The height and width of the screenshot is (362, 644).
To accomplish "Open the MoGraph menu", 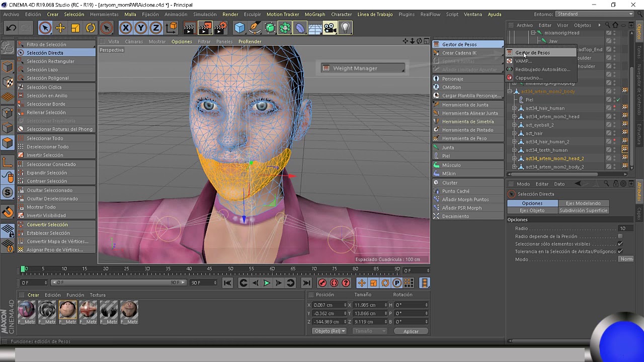I will click(315, 14).
